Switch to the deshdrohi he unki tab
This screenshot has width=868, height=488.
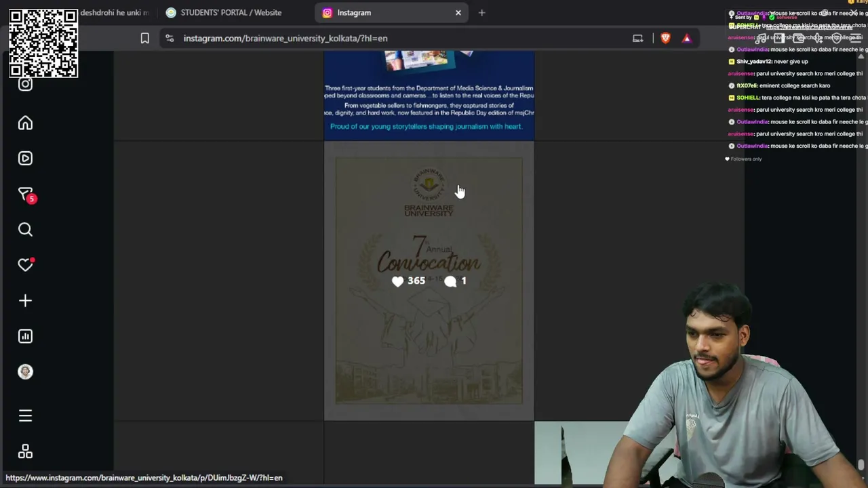click(x=115, y=12)
